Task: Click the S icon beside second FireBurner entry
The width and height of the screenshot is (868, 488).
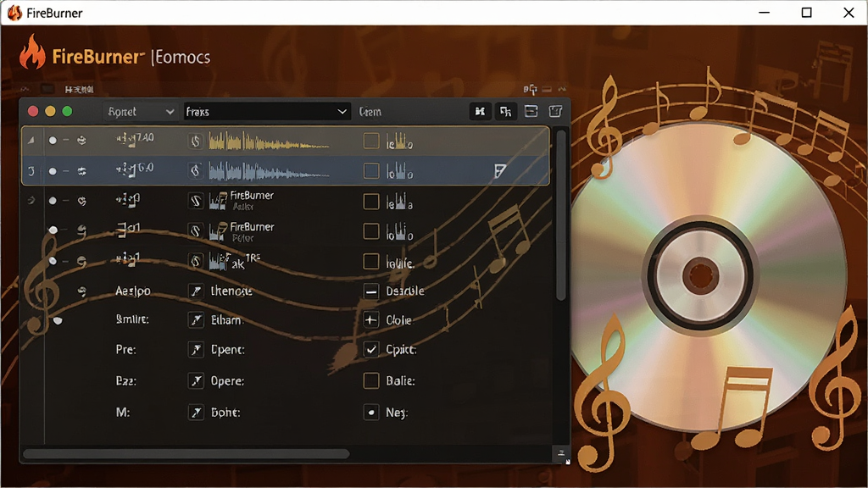Action: point(196,230)
